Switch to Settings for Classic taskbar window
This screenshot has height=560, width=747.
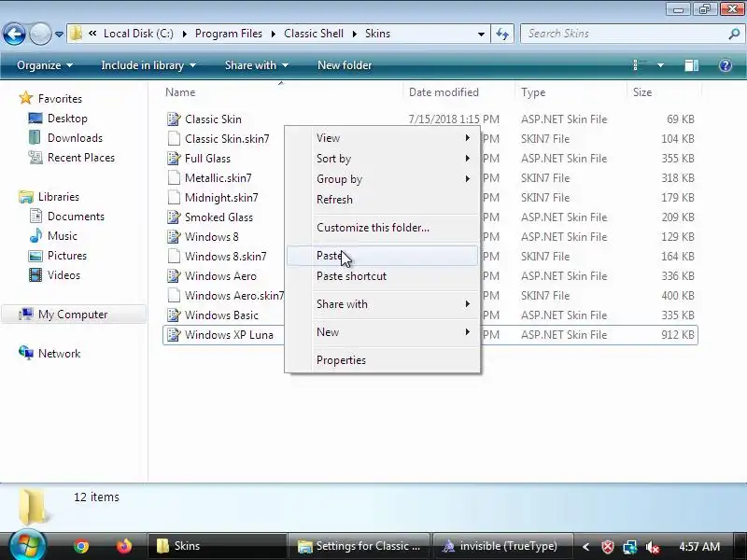pos(359,546)
